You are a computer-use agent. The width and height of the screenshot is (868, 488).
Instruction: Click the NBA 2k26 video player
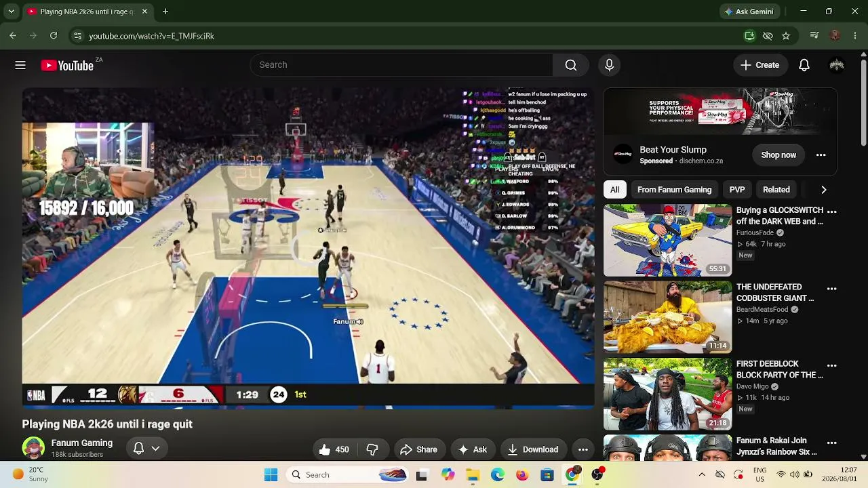pos(308,247)
